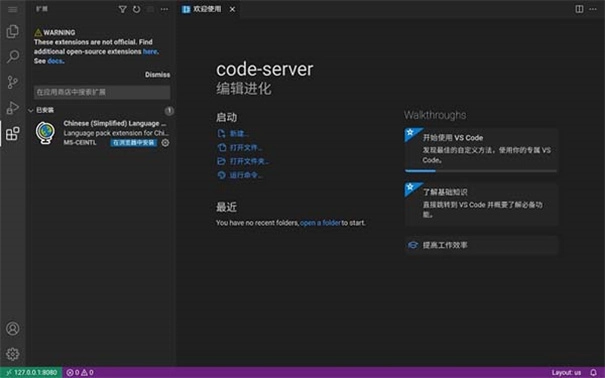
Task: Focus the extension marketplace search box
Action: pyautogui.click(x=102, y=92)
